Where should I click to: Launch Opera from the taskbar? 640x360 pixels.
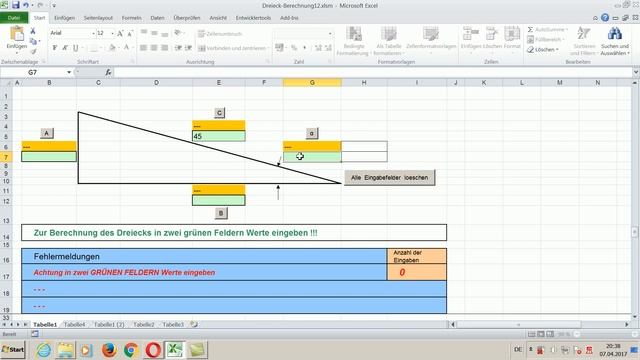pos(153,350)
